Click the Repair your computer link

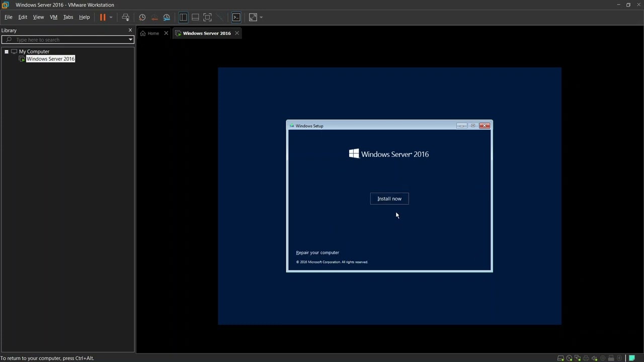click(x=317, y=252)
